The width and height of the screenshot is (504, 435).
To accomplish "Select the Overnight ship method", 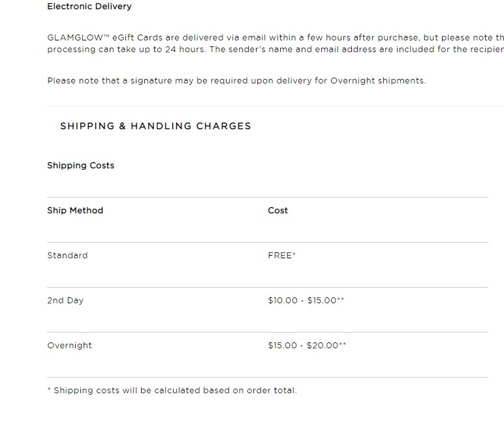I will pyautogui.click(x=69, y=346).
